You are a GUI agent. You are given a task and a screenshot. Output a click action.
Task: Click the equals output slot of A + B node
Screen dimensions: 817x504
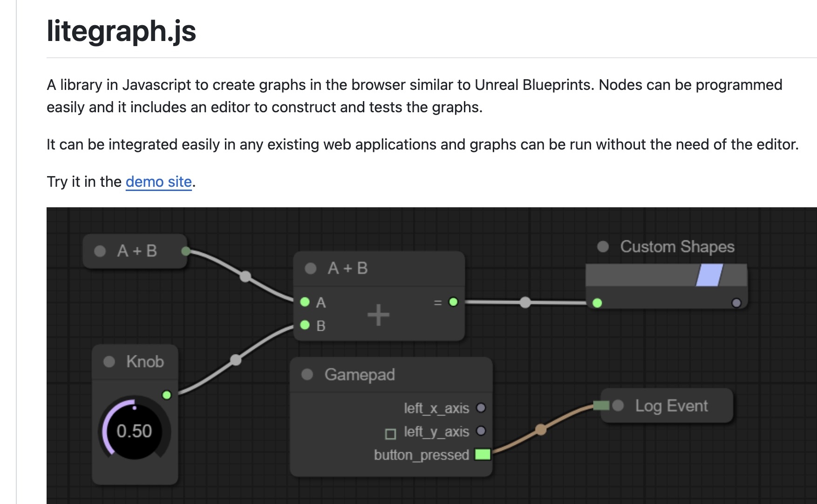453,302
